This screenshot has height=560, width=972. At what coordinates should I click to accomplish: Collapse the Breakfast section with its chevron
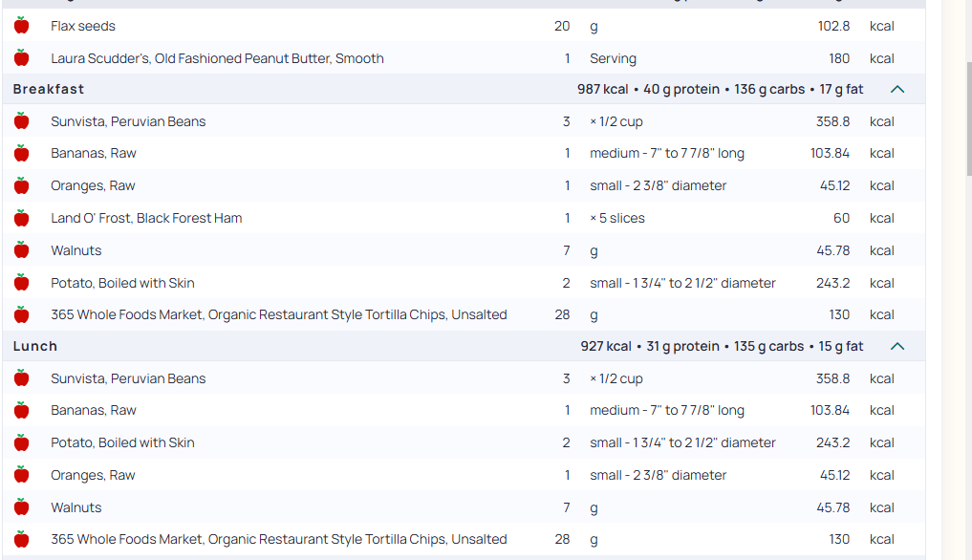coord(897,89)
